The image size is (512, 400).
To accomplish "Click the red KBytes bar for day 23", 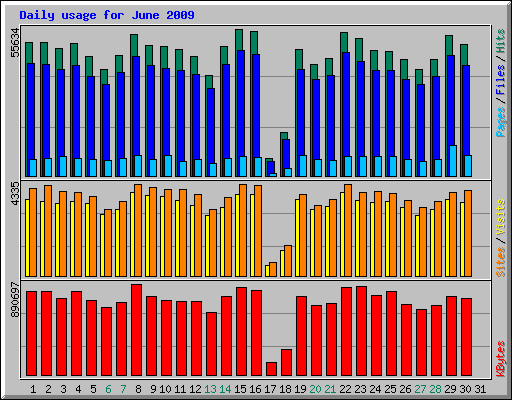I will pos(361,331).
